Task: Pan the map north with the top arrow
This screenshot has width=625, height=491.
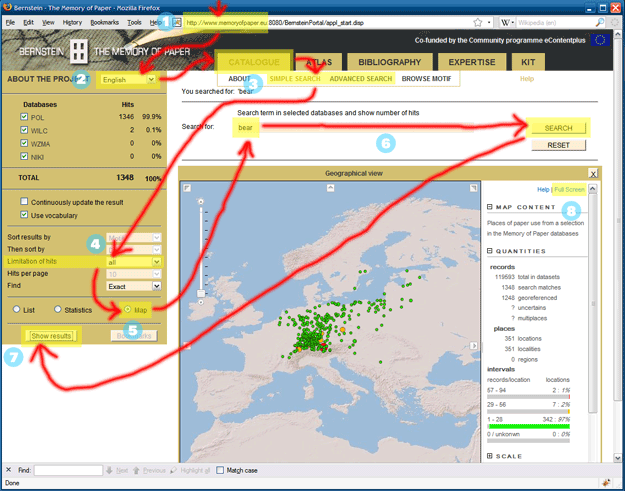Action: tap(330, 188)
